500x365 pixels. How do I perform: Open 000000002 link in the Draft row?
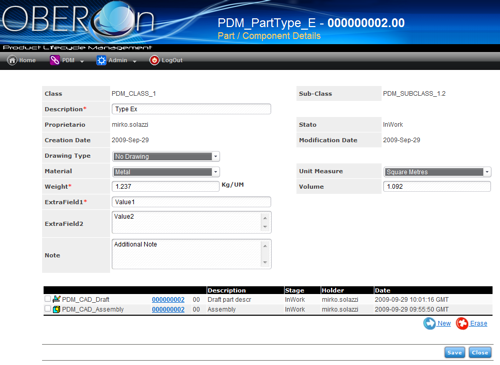pyautogui.click(x=168, y=300)
